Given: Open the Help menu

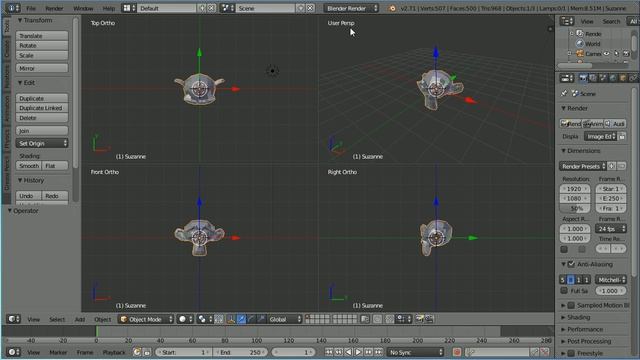Looking at the screenshot, I should pyautogui.click(x=109, y=8).
